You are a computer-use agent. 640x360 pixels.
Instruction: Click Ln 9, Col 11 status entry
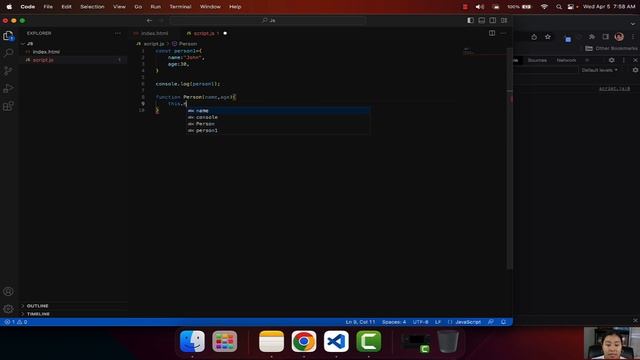click(x=360, y=322)
